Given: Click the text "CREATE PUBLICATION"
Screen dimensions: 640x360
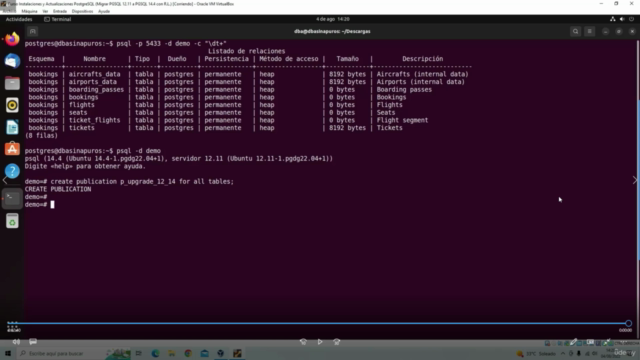Looking at the screenshot, I should [x=58, y=189].
